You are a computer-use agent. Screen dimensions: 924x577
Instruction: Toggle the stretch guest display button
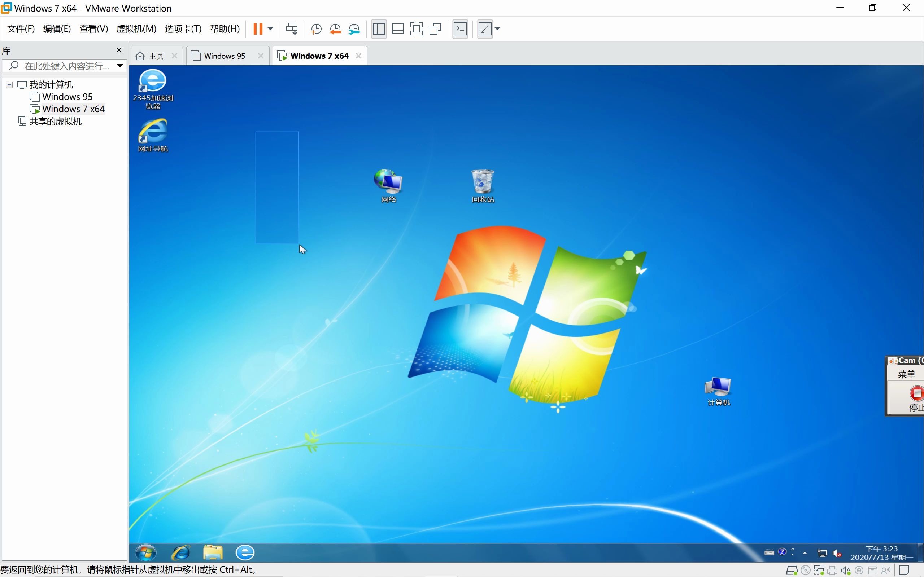pyautogui.click(x=485, y=28)
